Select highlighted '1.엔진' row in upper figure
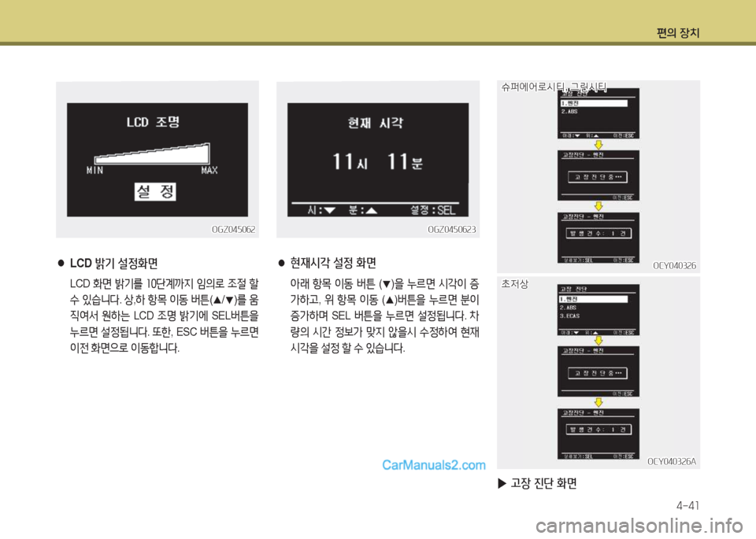 (594, 103)
